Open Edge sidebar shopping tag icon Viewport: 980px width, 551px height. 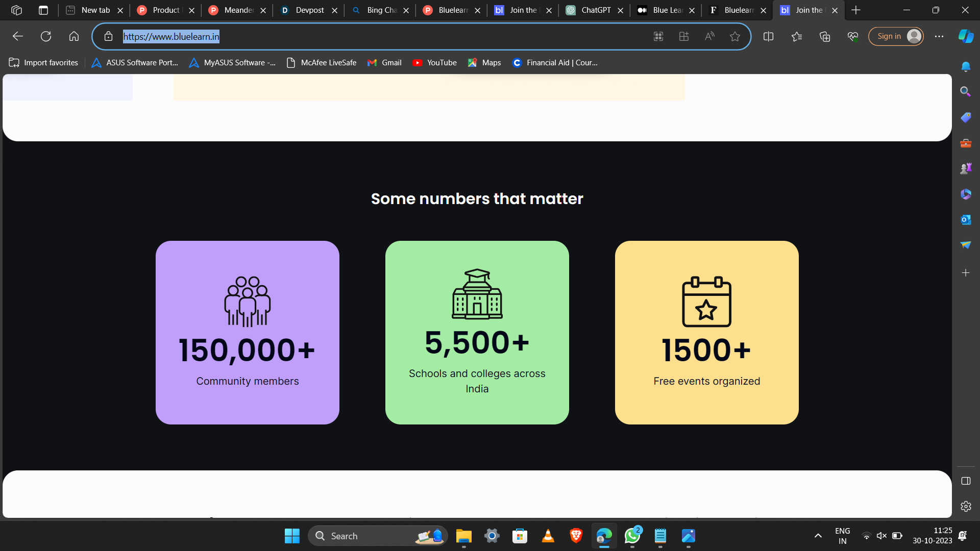(x=966, y=117)
